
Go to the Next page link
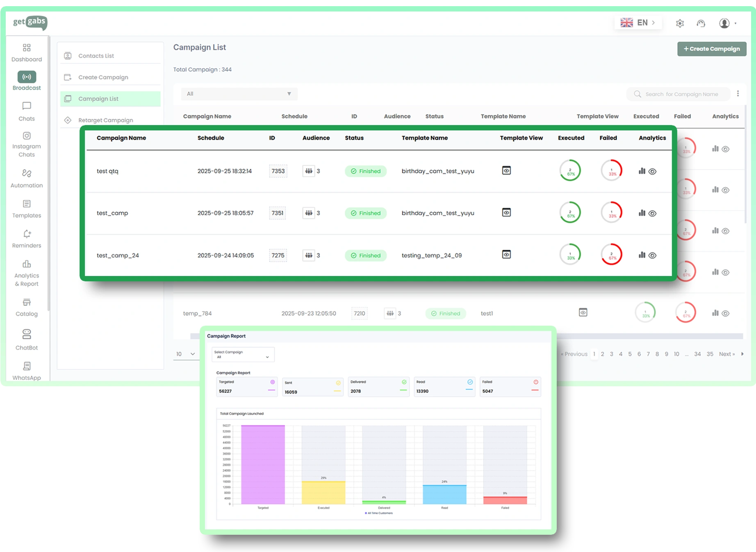point(726,354)
